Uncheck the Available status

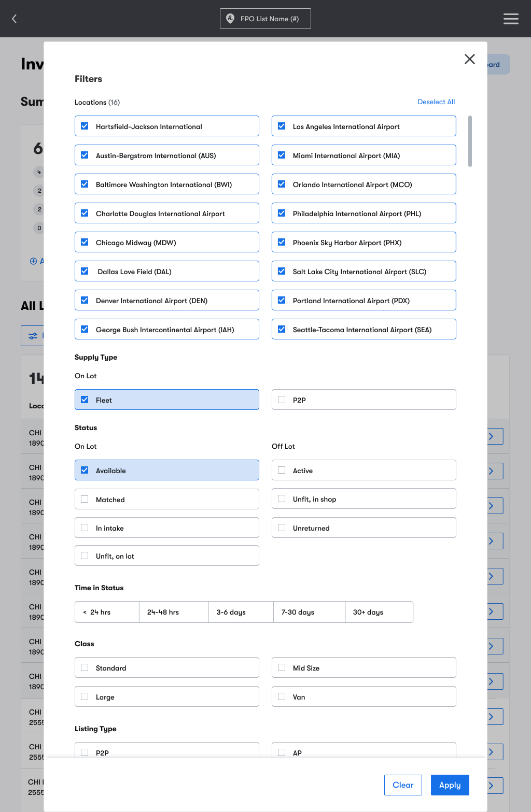click(x=167, y=470)
